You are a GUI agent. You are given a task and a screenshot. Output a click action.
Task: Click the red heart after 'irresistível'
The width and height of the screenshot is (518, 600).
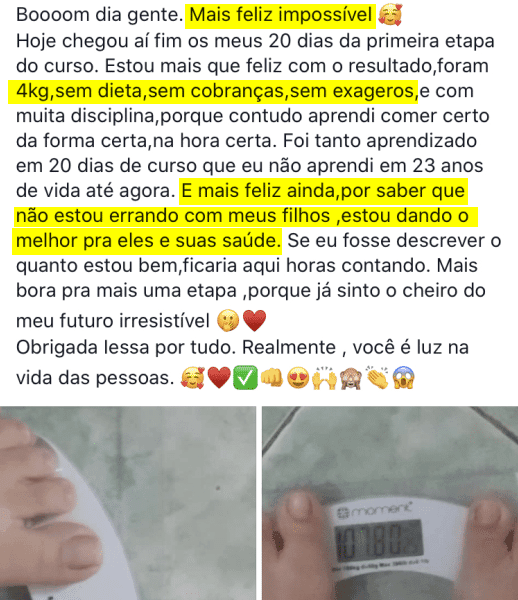point(254,320)
